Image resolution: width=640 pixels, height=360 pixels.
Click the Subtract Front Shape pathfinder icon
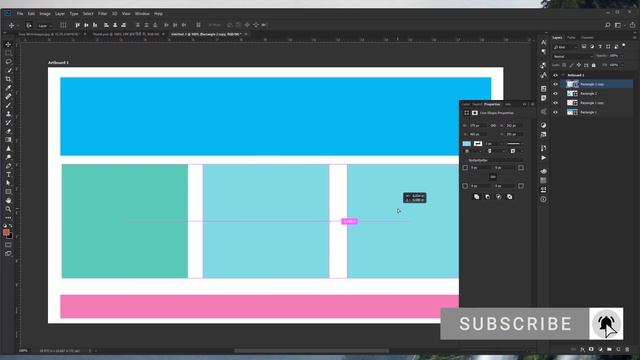(x=487, y=197)
